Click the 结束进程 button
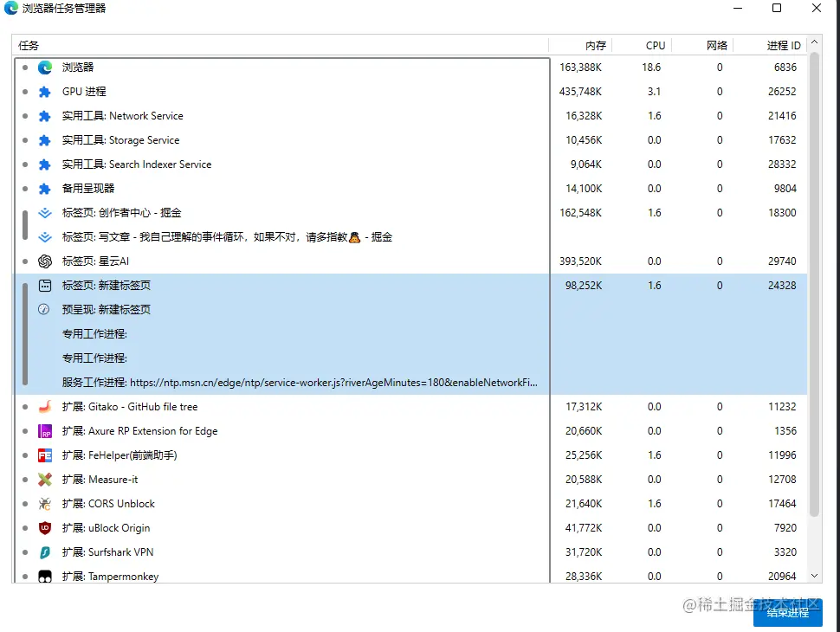The height and width of the screenshot is (632, 840). pos(787,613)
